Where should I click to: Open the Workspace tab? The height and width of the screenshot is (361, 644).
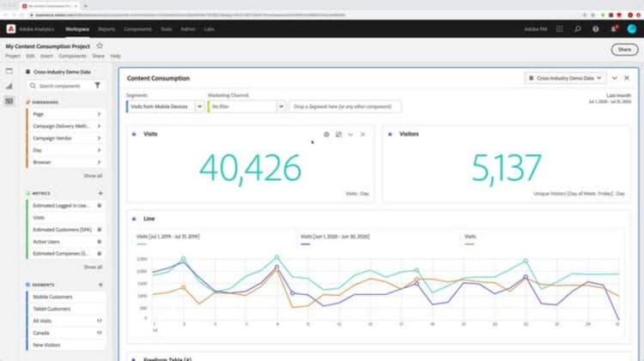tap(76, 29)
